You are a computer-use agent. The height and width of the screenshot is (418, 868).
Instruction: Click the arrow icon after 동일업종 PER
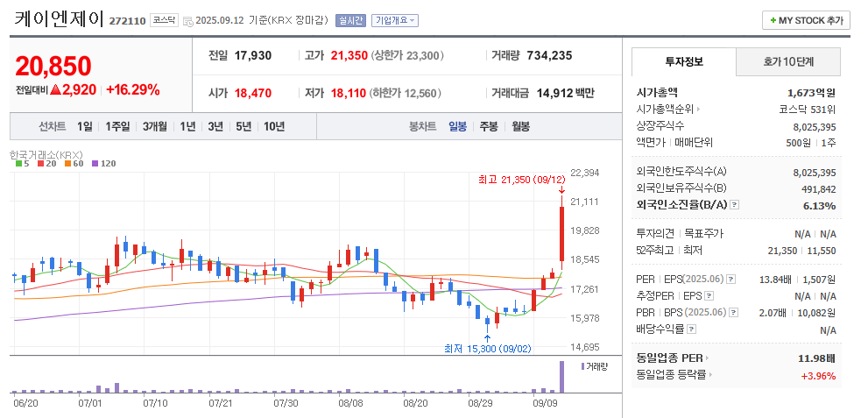tap(708, 358)
